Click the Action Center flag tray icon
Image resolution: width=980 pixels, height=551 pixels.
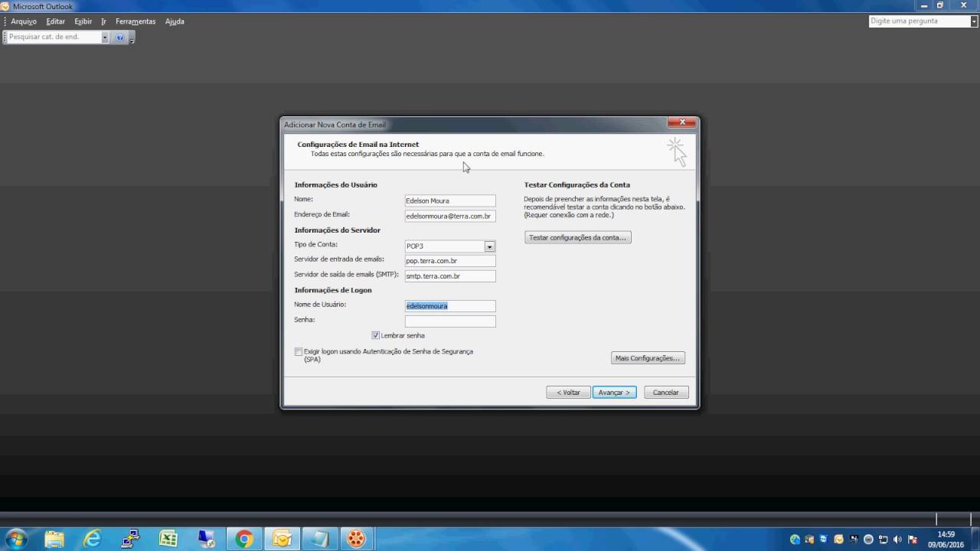[912, 540]
